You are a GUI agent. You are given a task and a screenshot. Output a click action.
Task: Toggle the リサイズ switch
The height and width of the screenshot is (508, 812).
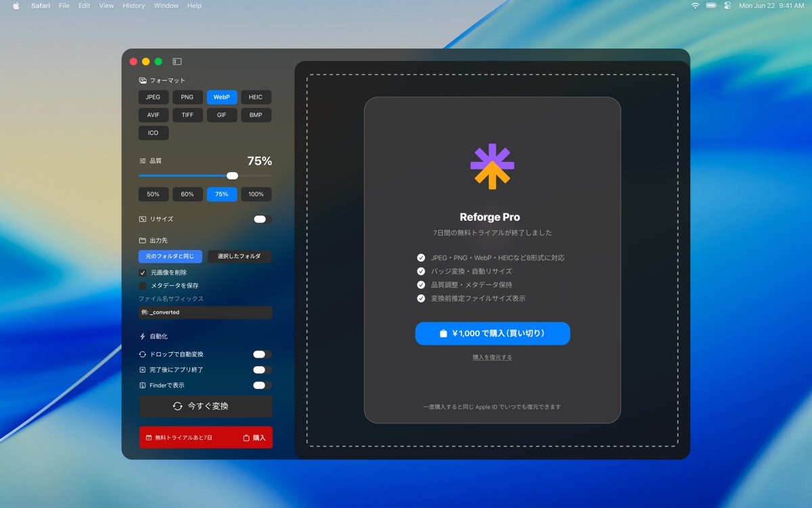(263, 219)
